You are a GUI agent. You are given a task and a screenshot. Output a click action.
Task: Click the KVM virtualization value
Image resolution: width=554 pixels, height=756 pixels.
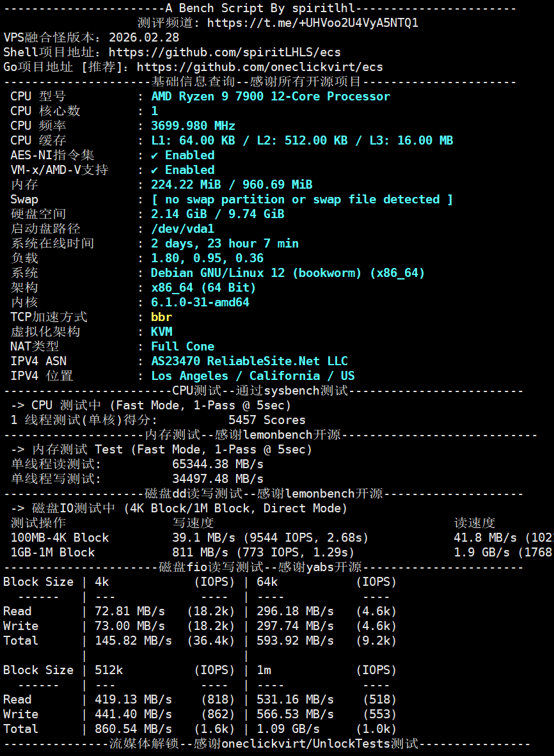pos(161,332)
